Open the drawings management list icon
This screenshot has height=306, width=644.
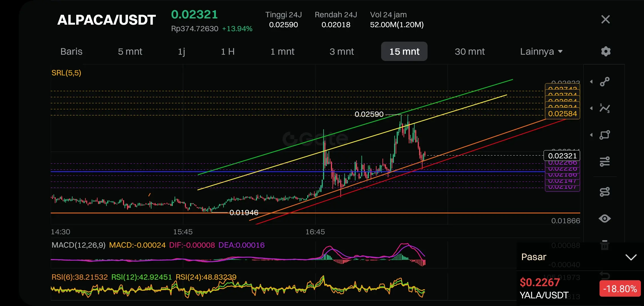coord(605,192)
